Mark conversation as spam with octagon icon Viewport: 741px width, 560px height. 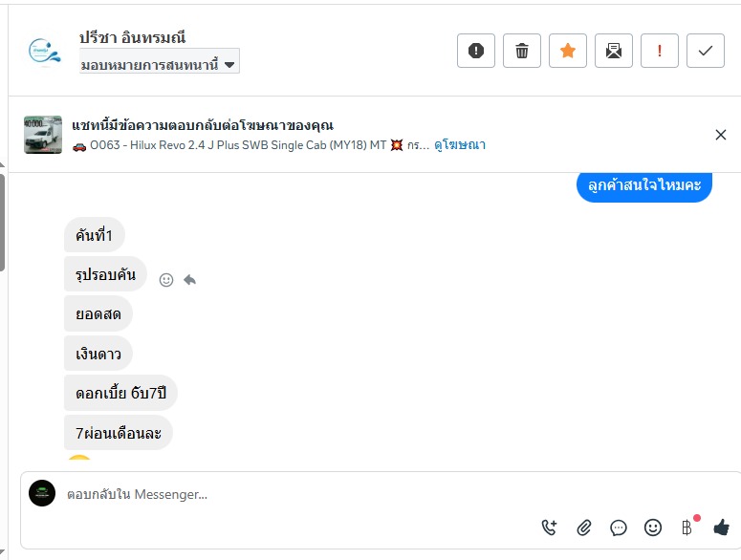476,51
